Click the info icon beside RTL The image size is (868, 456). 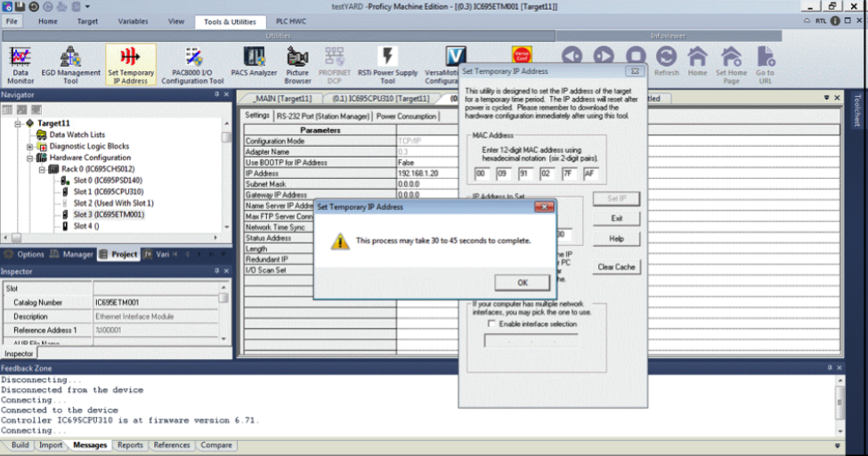[835, 21]
